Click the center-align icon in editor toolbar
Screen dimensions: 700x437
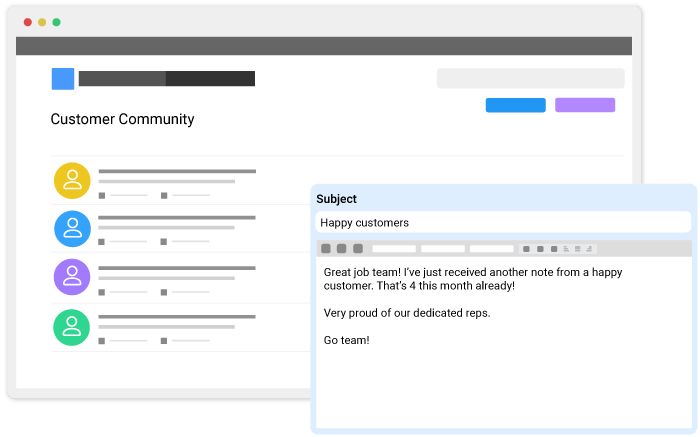point(578,249)
